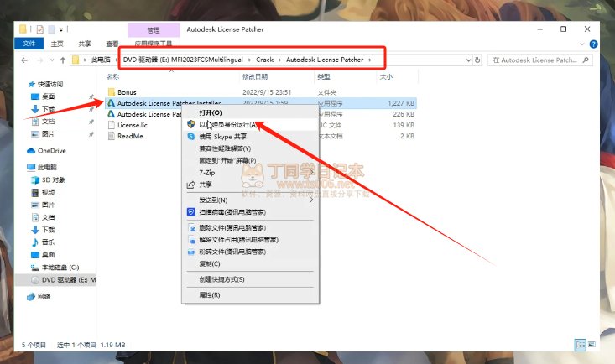This screenshot has width=615, height=364.
Task: Open the address bar history dropdown
Action: [468, 60]
